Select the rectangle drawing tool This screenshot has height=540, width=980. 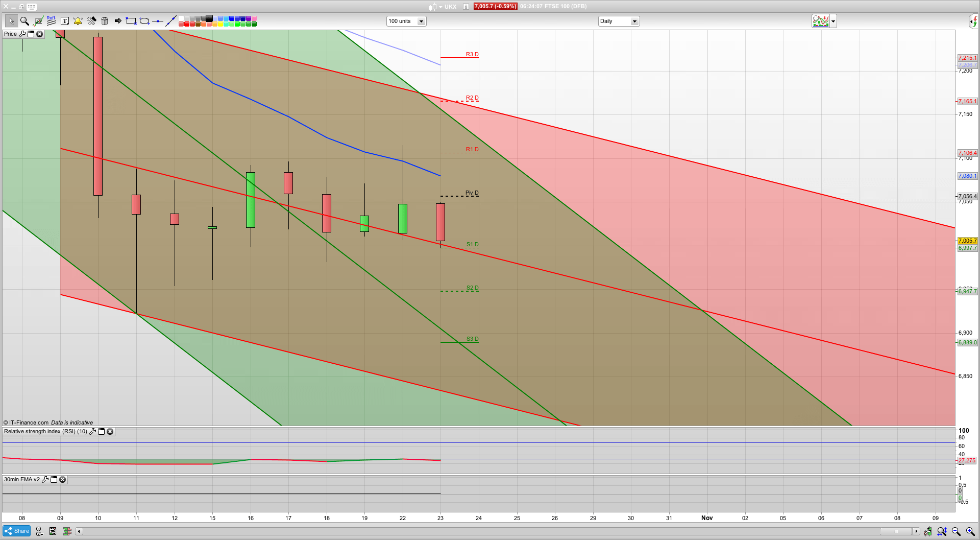(131, 21)
